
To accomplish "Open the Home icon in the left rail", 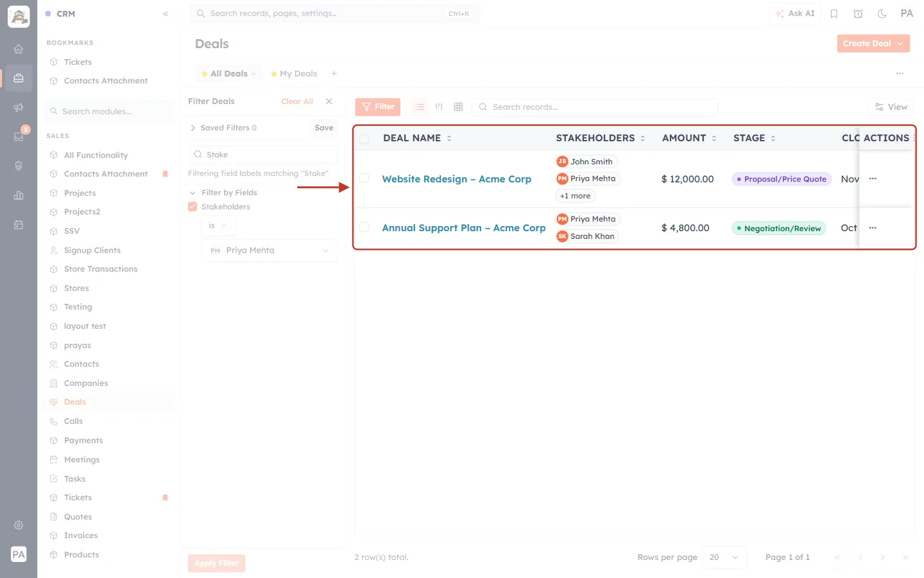I will pos(19,49).
